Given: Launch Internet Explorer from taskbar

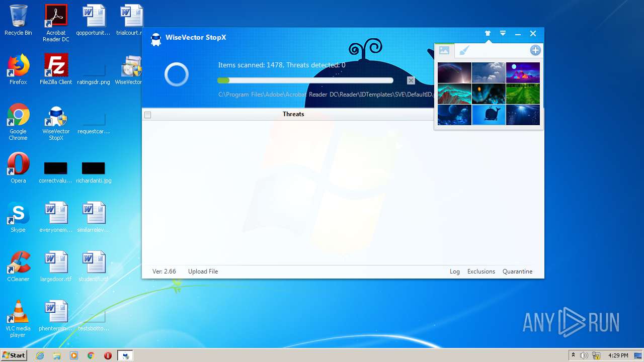Looking at the screenshot, I should pyautogui.click(x=40, y=355).
